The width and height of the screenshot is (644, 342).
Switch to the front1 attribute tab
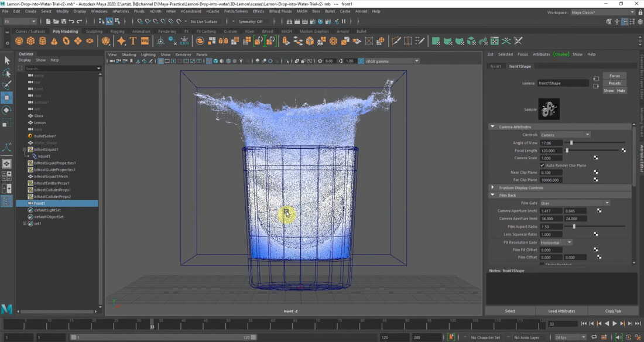pos(496,66)
